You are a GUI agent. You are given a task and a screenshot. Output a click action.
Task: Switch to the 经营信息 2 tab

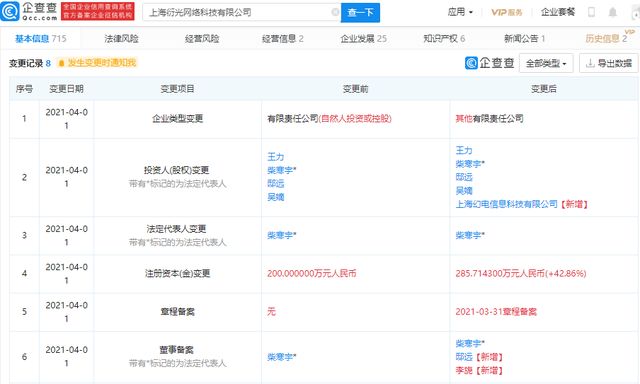(282, 39)
